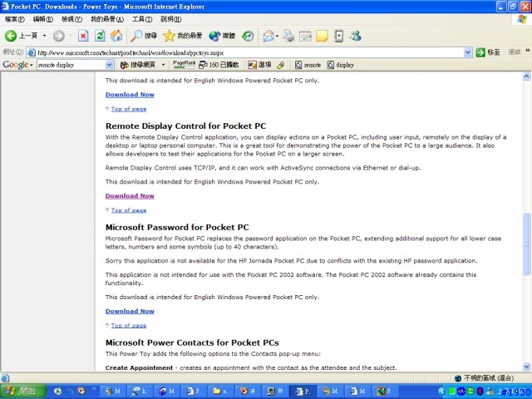
Task: Open the Favorites (我的最愛) menu
Action: [x=107, y=19]
